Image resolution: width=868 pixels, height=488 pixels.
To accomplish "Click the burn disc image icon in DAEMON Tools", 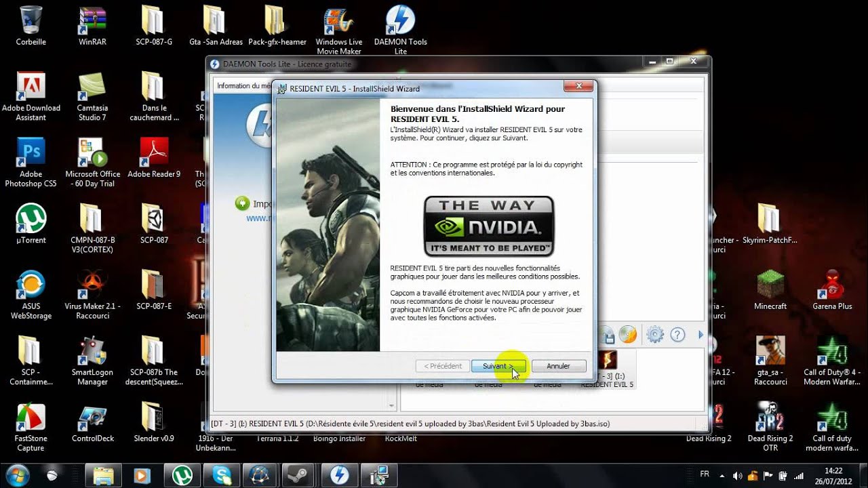I will [x=629, y=334].
